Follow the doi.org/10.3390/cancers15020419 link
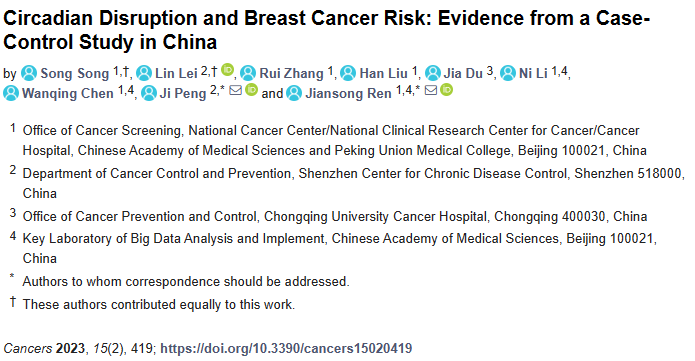Image resolution: width=695 pixels, height=361 pixels. [286, 348]
